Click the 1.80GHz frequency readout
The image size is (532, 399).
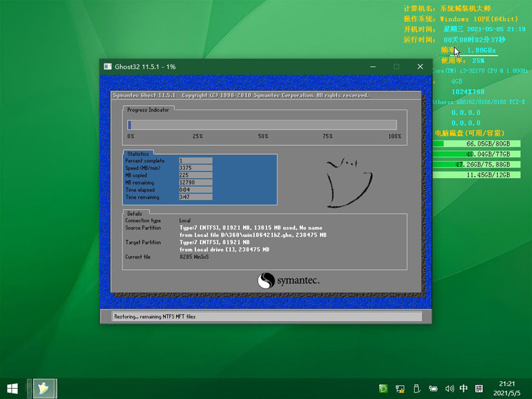[x=482, y=50]
